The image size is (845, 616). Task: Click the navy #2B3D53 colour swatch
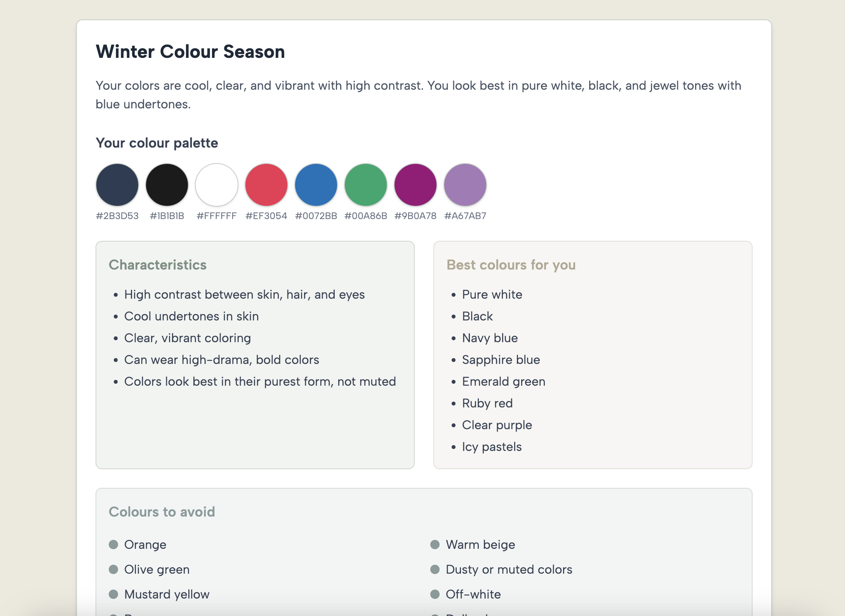(117, 185)
